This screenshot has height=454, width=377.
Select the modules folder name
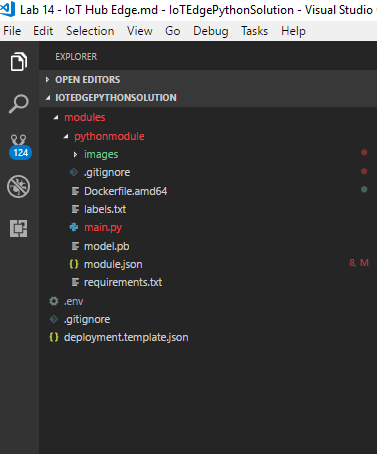85,117
